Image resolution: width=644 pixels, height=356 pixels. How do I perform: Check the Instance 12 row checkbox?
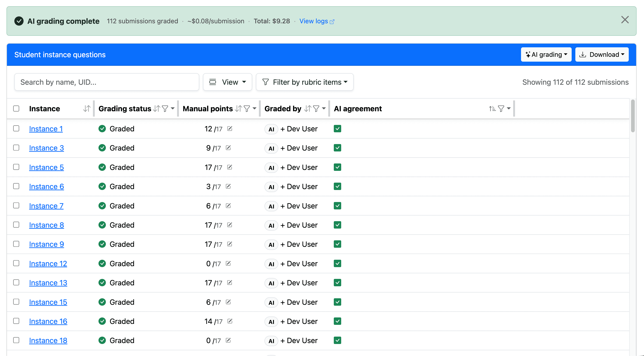16,263
